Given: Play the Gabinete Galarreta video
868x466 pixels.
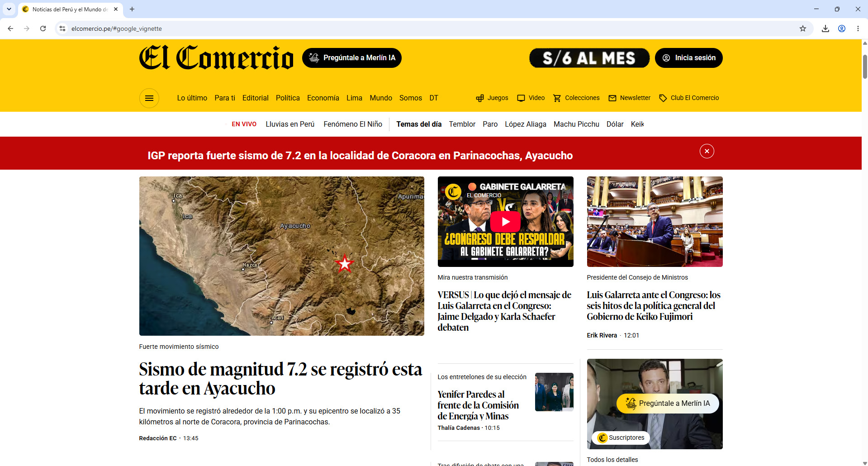Looking at the screenshot, I should pyautogui.click(x=506, y=222).
